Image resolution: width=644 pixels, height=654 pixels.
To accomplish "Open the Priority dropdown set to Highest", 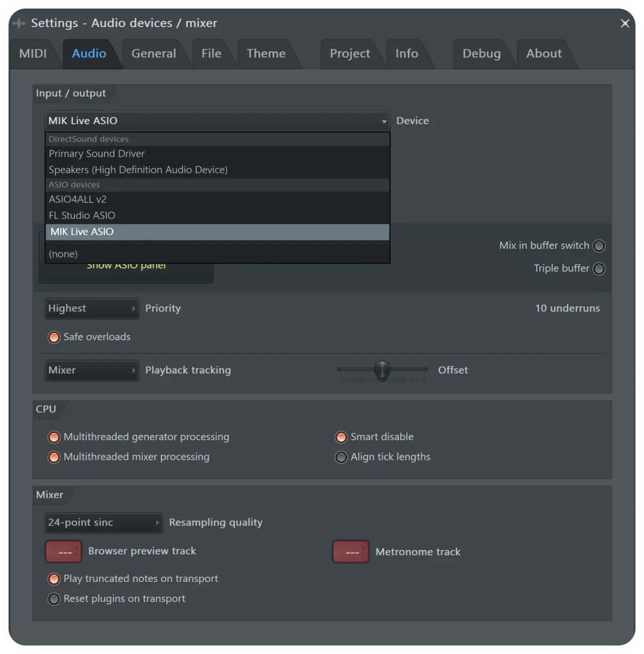I will (92, 309).
